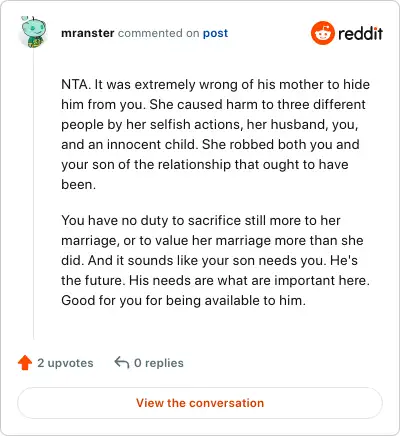Click the line "and an innocent child"
The height and width of the screenshot is (436, 400).
[x=210, y=144]
